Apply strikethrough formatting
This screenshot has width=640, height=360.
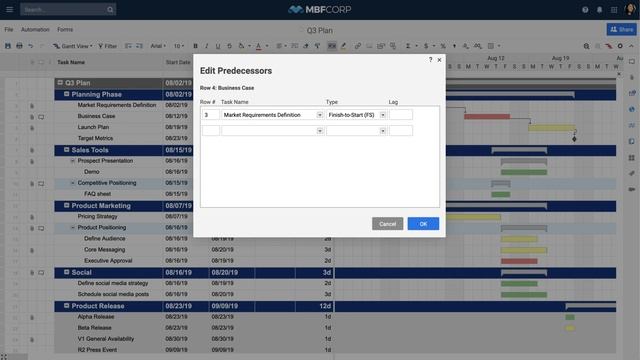[229, 46]
